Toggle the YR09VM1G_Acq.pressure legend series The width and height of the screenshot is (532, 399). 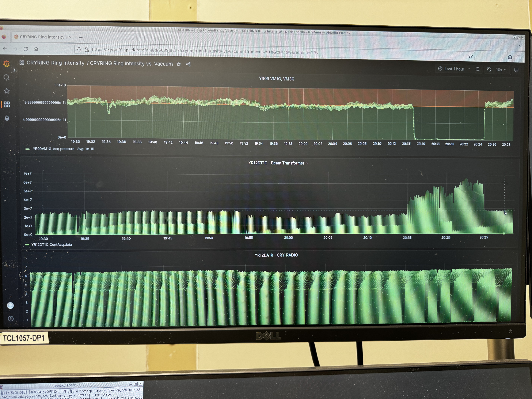pos(53,149)
